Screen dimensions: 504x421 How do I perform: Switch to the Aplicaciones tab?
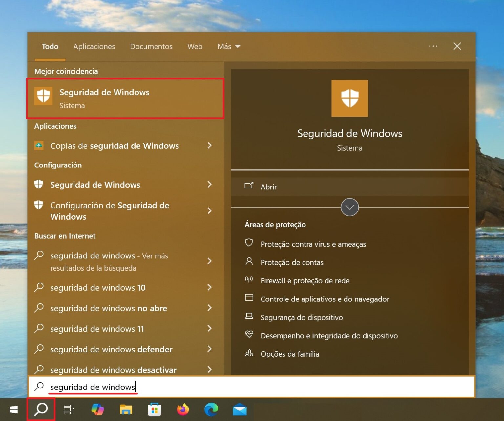(94, 47)
